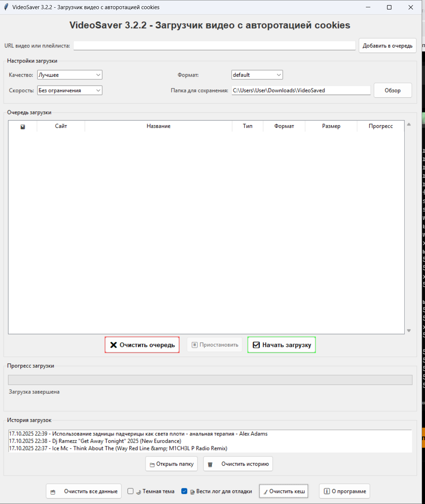Click the Обзор browse button

click(393, 91)
